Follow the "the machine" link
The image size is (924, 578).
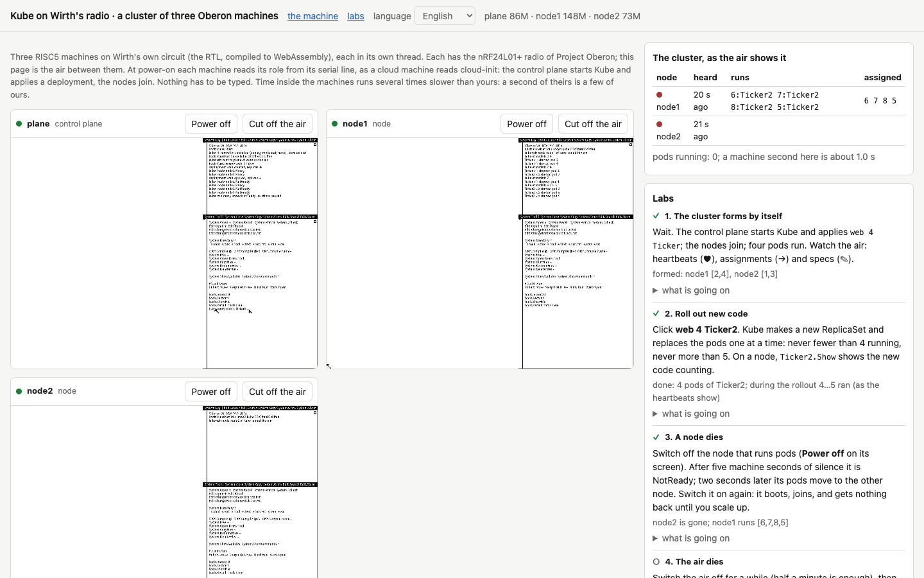click(312, 16)
